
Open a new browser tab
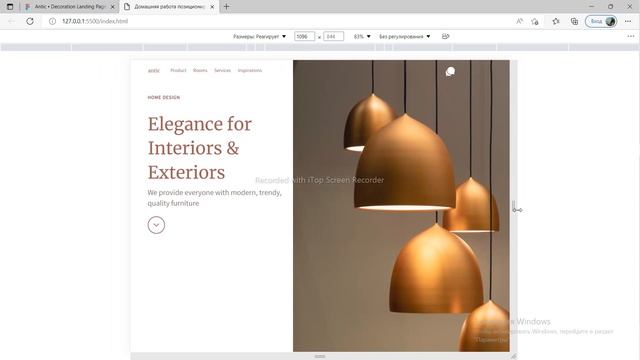pos(227,7)
